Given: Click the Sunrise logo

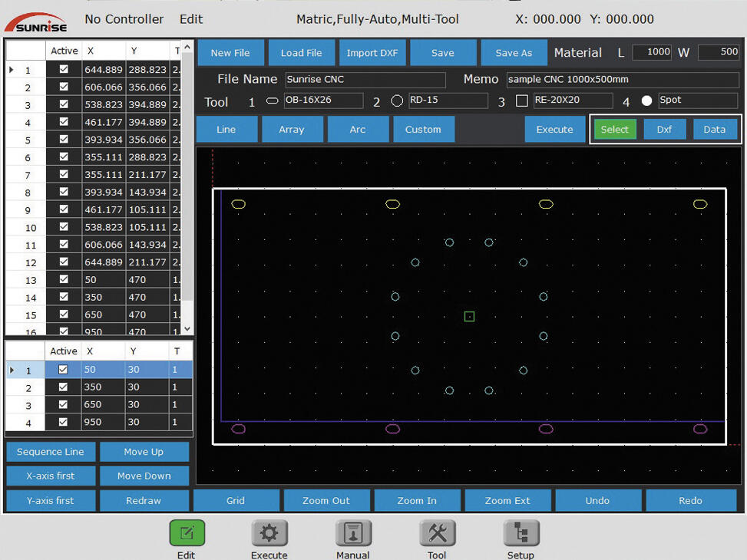Looking at the screenshot, I should (x=36, y=22).
